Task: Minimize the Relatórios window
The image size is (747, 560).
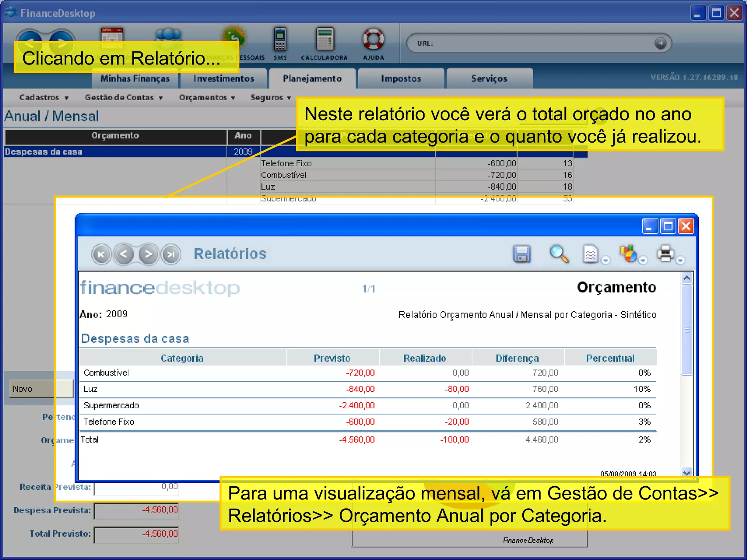Action: coord(650,226)
